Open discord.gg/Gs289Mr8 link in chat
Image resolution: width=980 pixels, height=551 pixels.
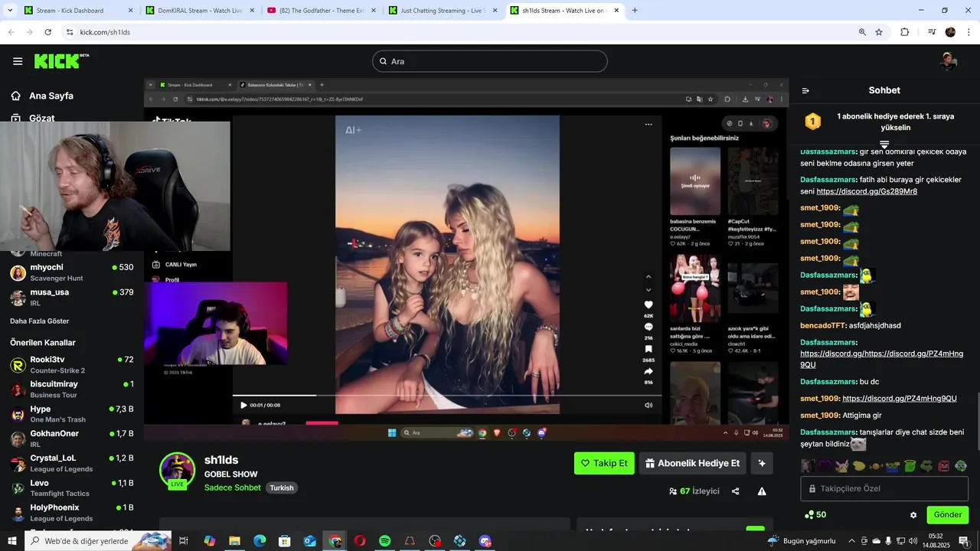pyautogui.click(x=867, y=191)
